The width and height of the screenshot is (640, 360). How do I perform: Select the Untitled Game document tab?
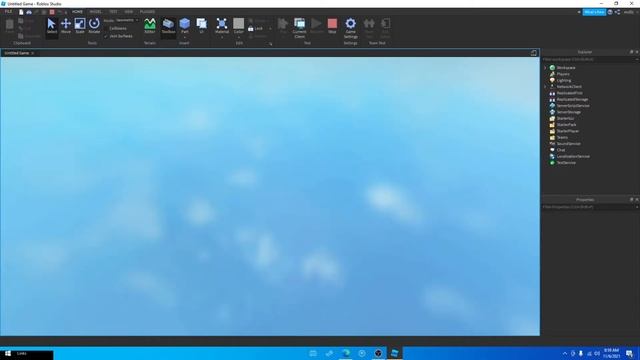click(x=17, y=53)
